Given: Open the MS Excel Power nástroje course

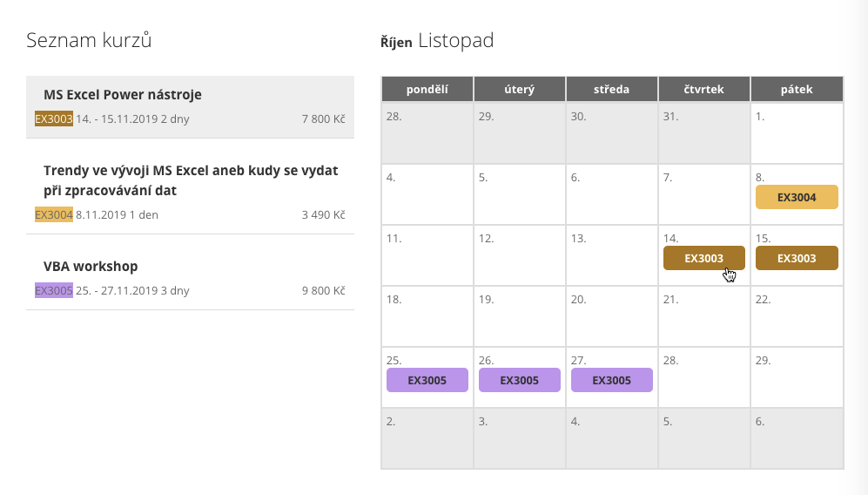Looking at the screenshot, I should 123,95.
